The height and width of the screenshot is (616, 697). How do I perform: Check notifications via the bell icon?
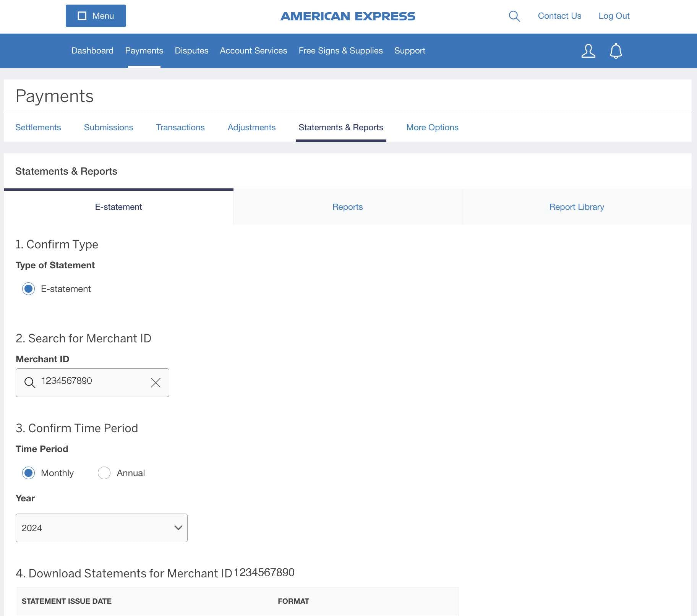pyautogui.click(x=615, y=50)
